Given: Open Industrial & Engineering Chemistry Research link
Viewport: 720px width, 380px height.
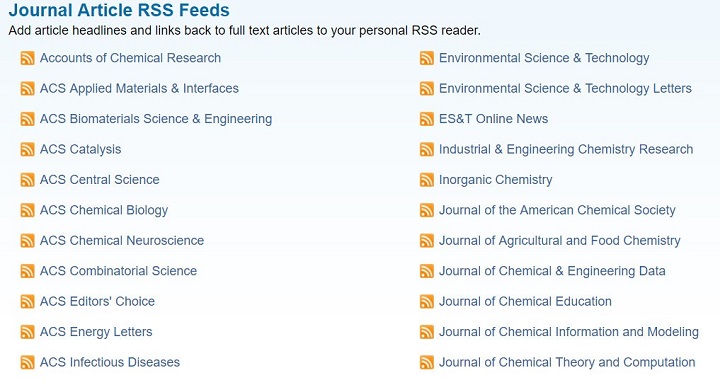Looking at the screenshot, I should pyautogui.click(x=566, y=150).
